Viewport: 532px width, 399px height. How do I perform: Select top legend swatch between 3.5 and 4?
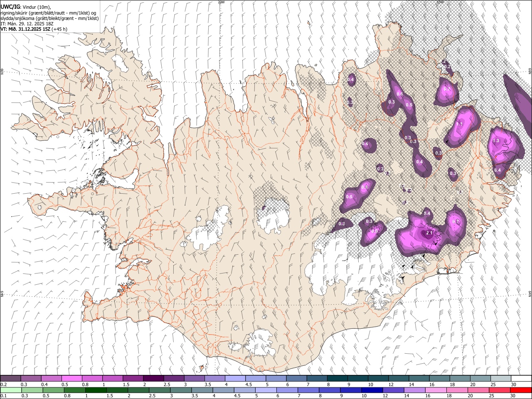click(214, 378)
